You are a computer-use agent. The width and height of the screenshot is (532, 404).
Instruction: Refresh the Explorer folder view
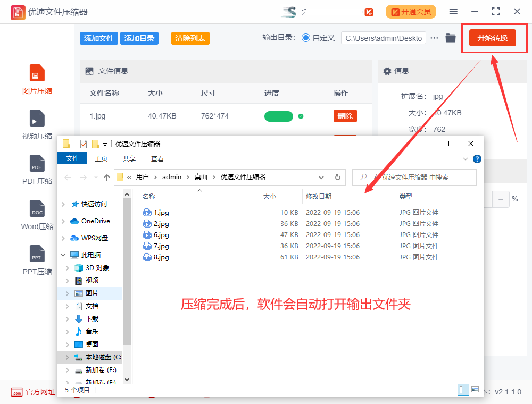coord(337,177)
